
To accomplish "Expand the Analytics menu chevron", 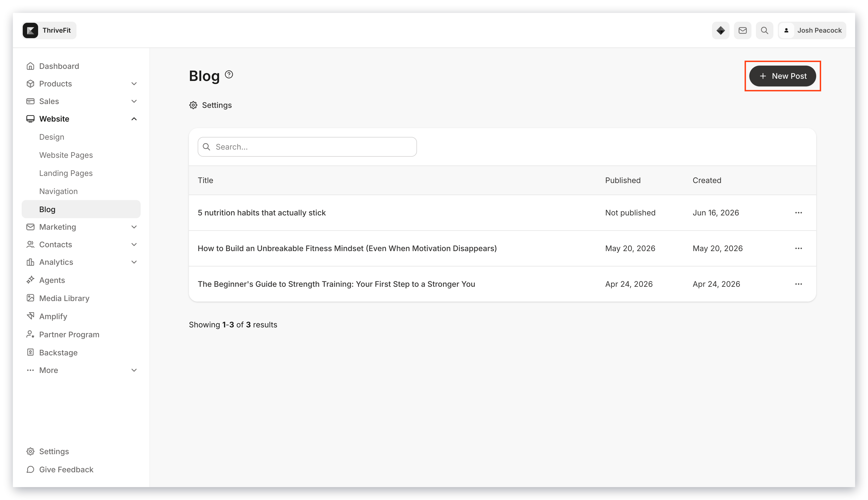I will (134, 262).
